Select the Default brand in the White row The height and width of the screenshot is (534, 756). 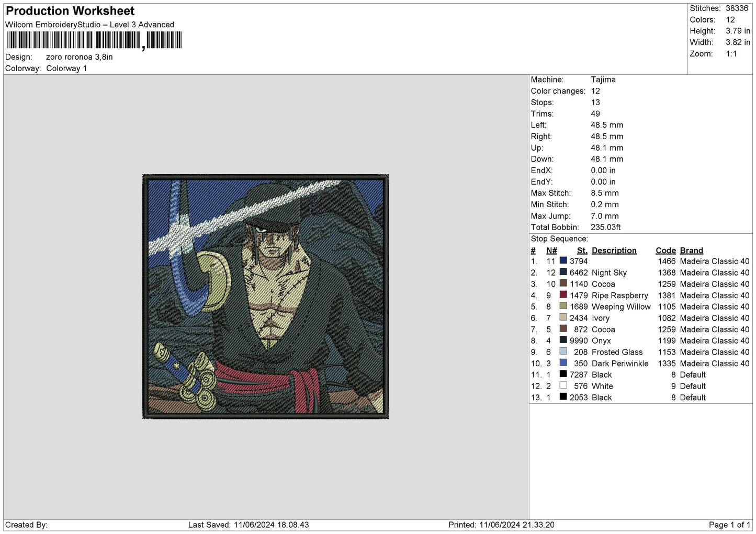pyautogui.click(x=693, y=386)
